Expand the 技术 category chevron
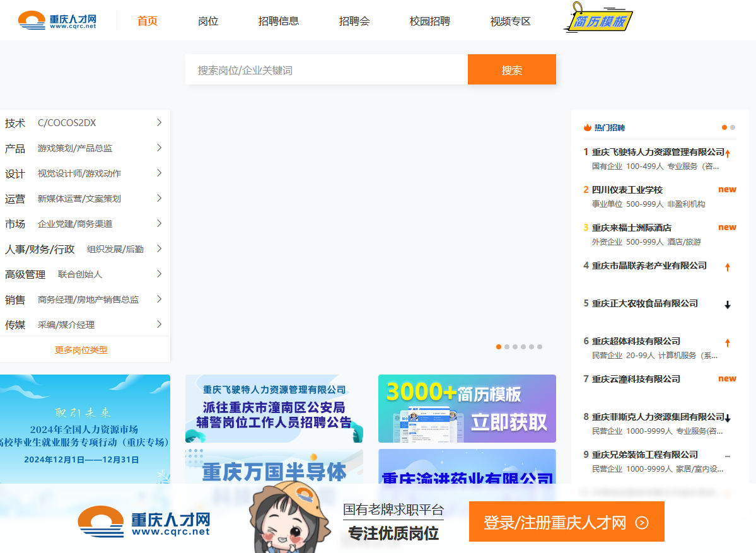756x553 pixels. tap(158, 122)
